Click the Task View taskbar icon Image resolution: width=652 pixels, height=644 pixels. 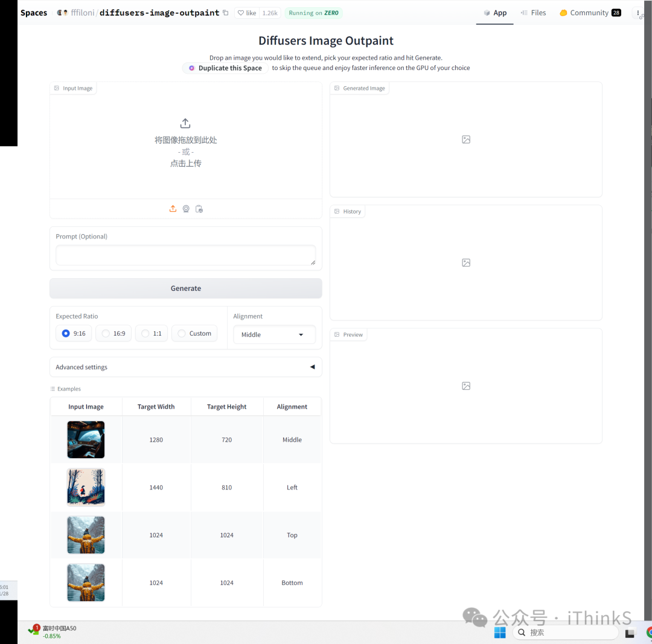(630, 633)
